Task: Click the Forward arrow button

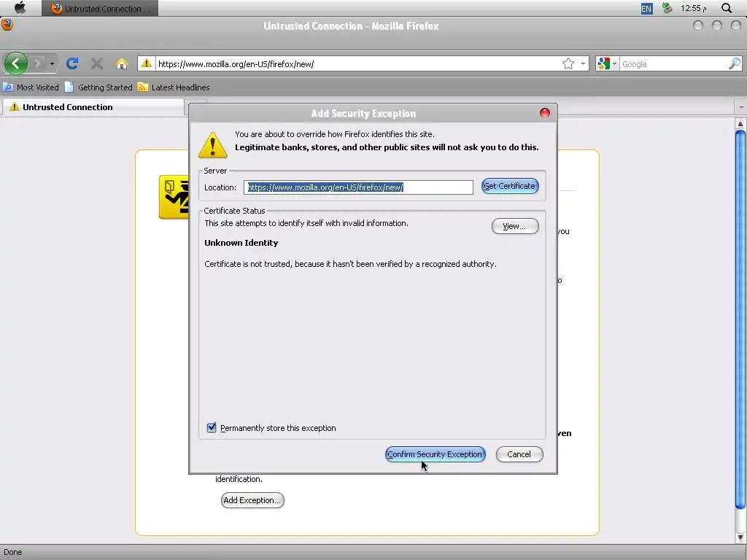Action: click(x=37, y=63)
